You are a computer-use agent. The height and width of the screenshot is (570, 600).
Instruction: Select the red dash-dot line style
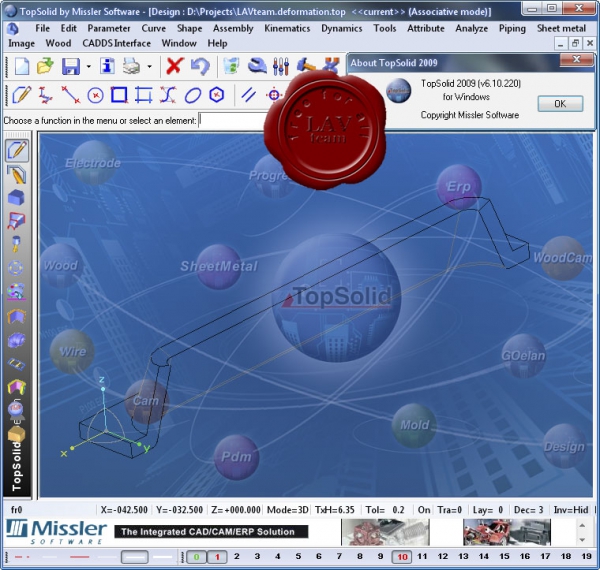[22, 557]
